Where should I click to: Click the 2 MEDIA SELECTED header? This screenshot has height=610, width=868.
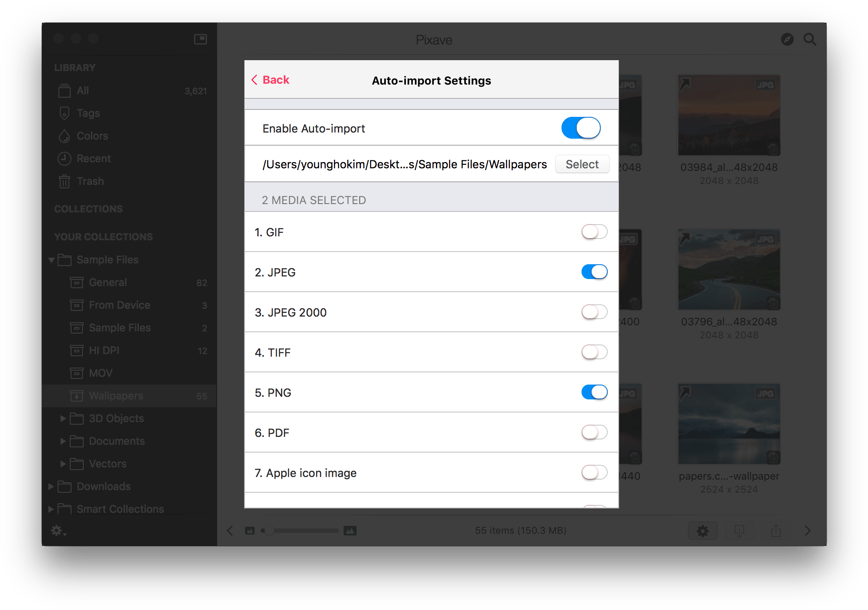[x=314, y=200]
